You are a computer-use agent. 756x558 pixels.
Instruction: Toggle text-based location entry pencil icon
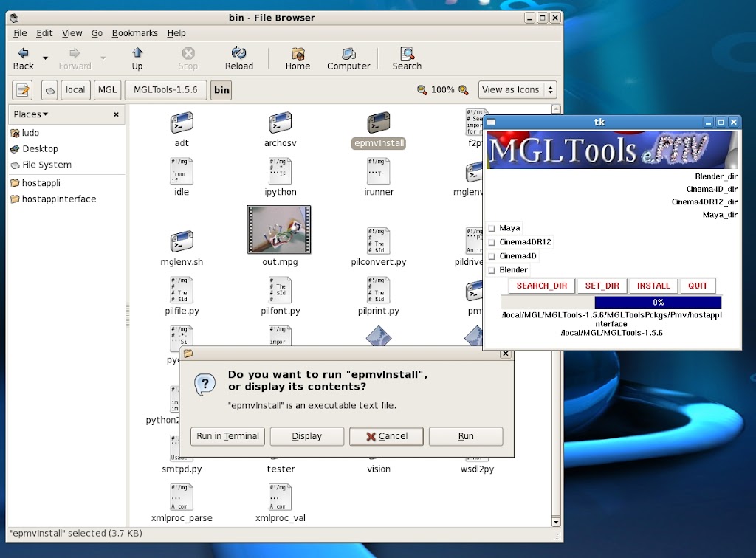point(22,90)
